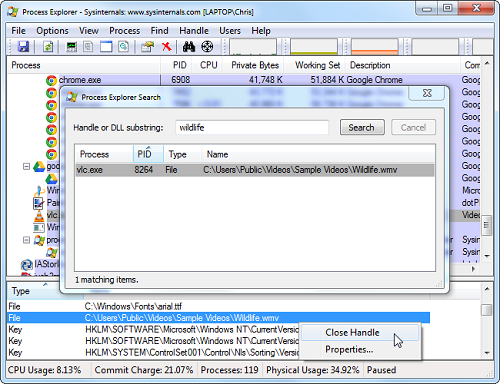Viewport: 500px width, 384px height.
Task: Select the arial.ttf file handle row
Action: [219, 306]
